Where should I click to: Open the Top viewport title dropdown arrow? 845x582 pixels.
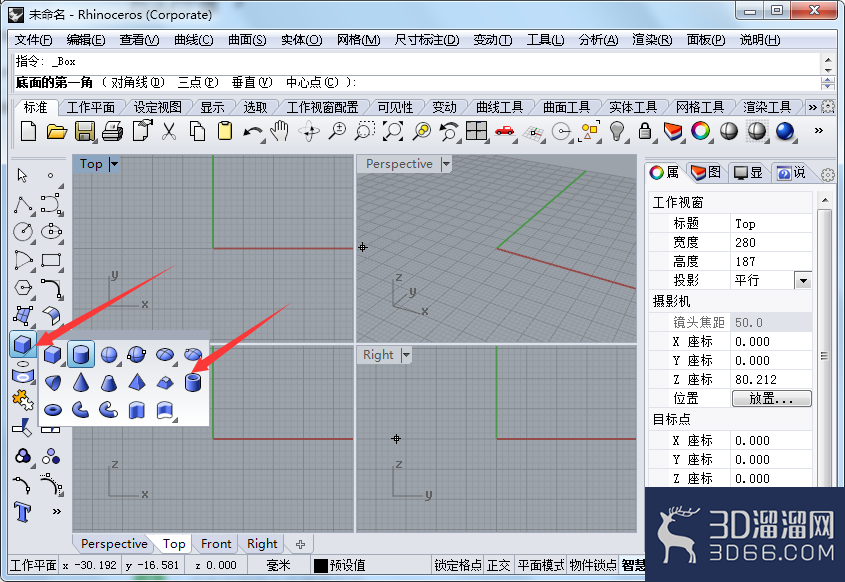pyautogui.click(x=114, y=164)
